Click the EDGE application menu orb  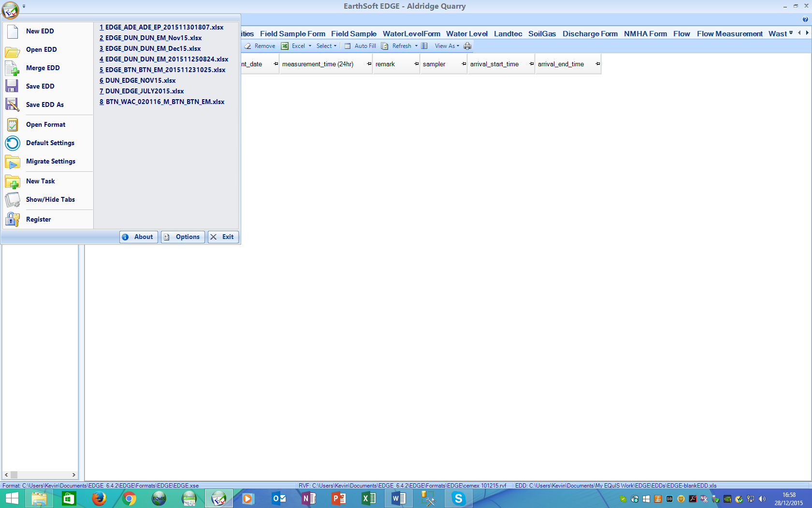click(x=10, y=9)
